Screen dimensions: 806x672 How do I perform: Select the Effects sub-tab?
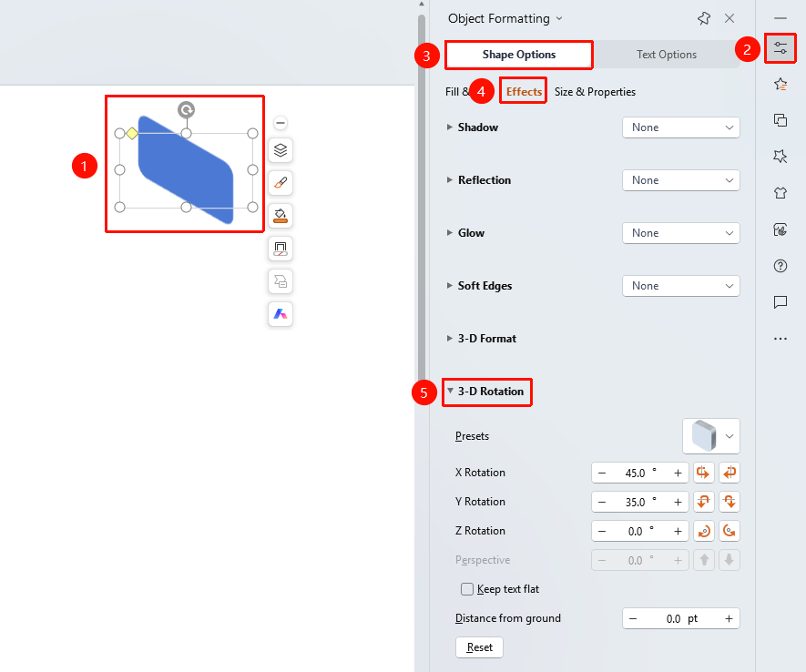click(524, 91)
